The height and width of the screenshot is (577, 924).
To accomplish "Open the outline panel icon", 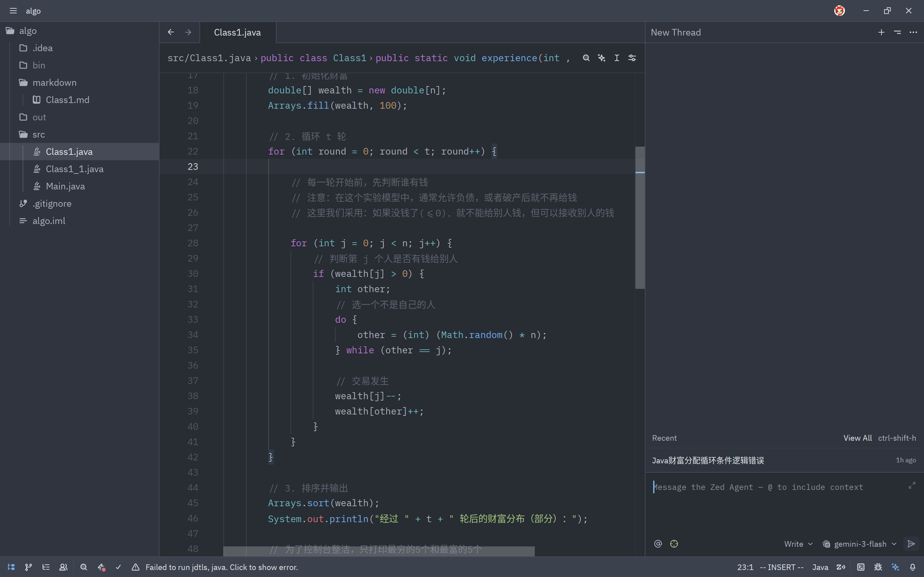I will (x=46, y=567).
